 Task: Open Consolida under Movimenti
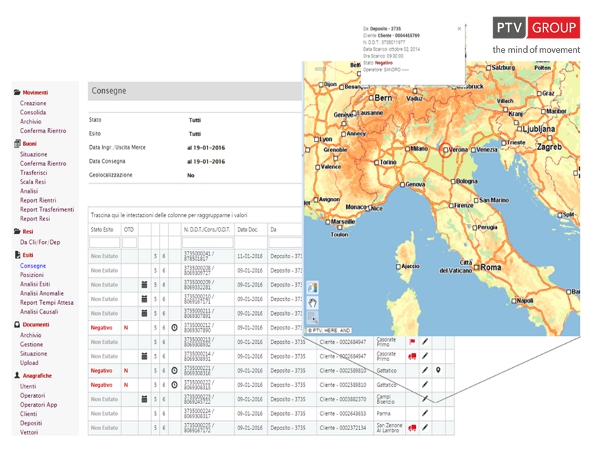[33, 112]
